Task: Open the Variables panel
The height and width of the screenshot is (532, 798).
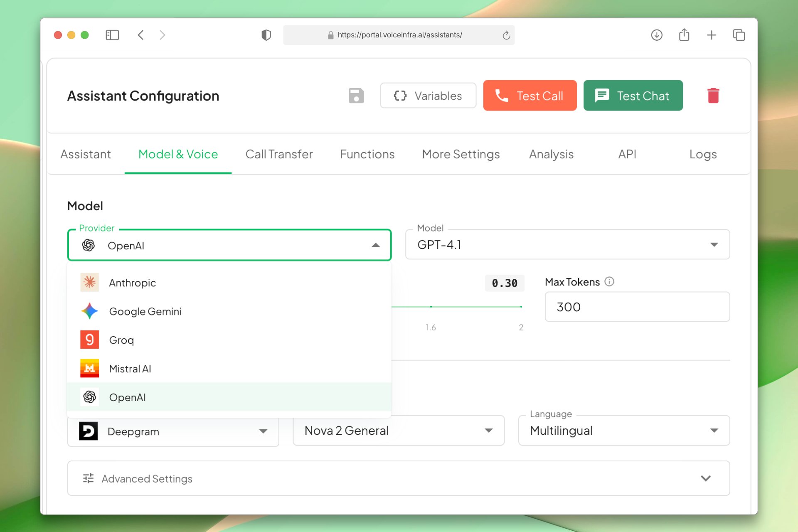Action: [x=428, y=96]
